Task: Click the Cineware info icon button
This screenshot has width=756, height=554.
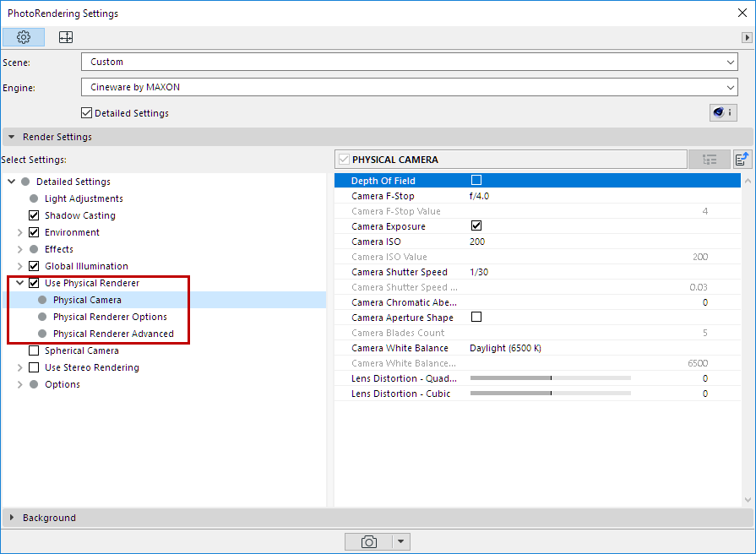Action: pos(723,112)
